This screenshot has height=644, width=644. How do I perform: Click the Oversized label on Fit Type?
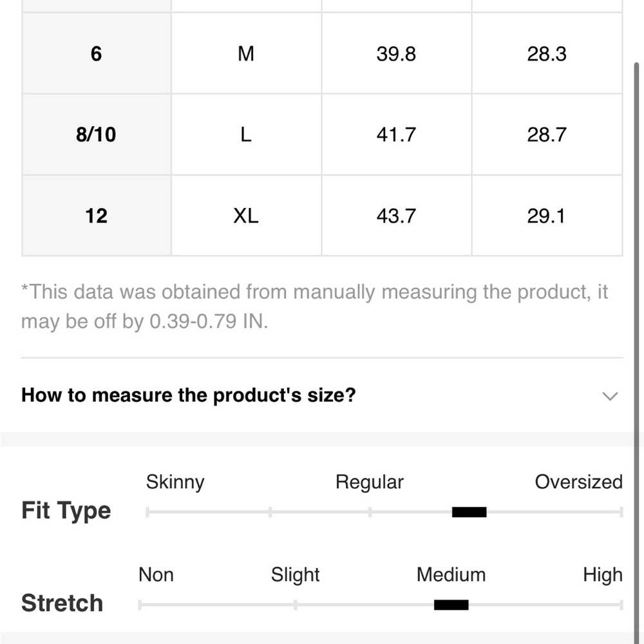[579, 481]
